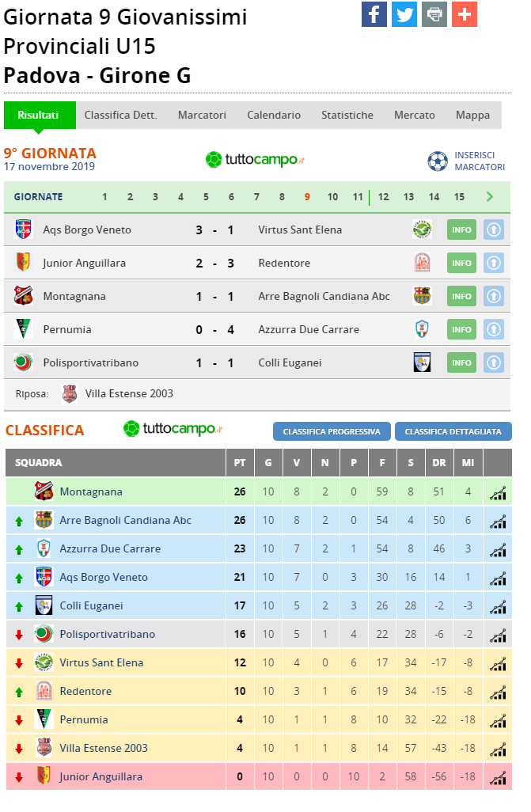
Task: Select giornata 15 in round selector
Action: coord(459,197)
